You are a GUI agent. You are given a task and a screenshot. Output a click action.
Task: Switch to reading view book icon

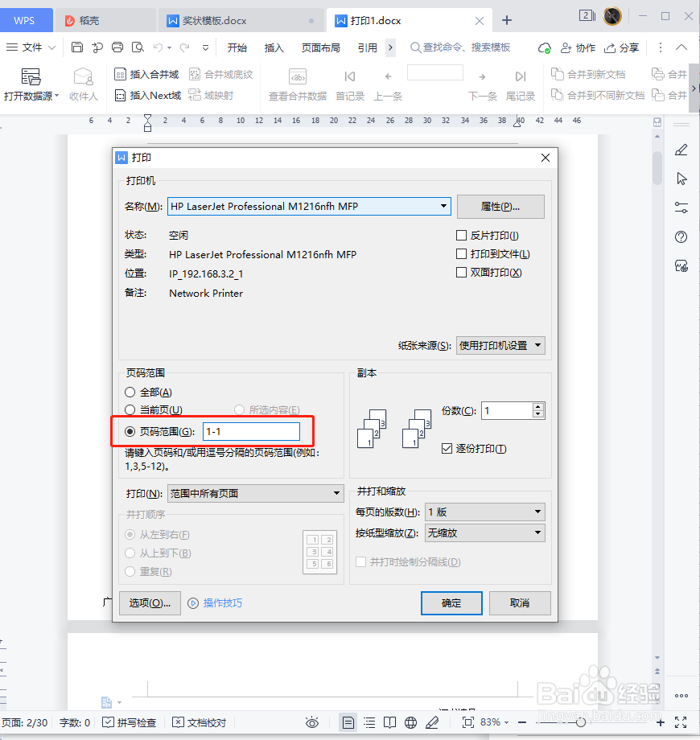click(390, 722)
